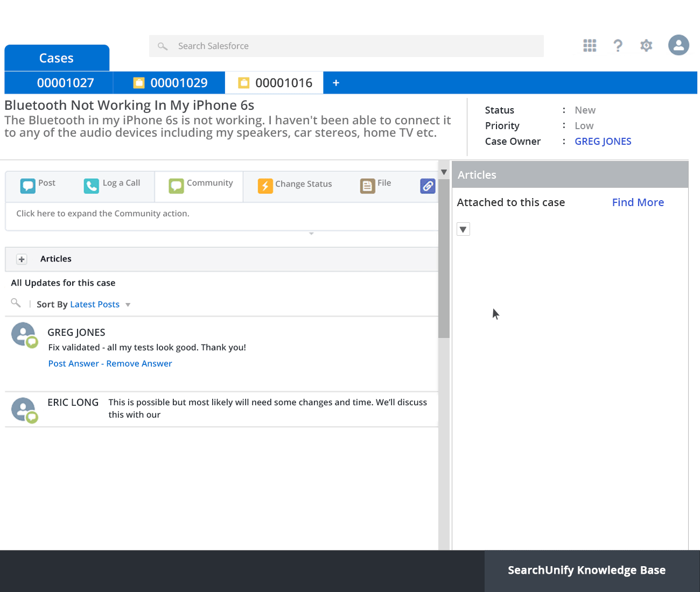This screenshot has height=592, width=700.
Task: Open GREG JONES case owner link
Action: [603, 142]
